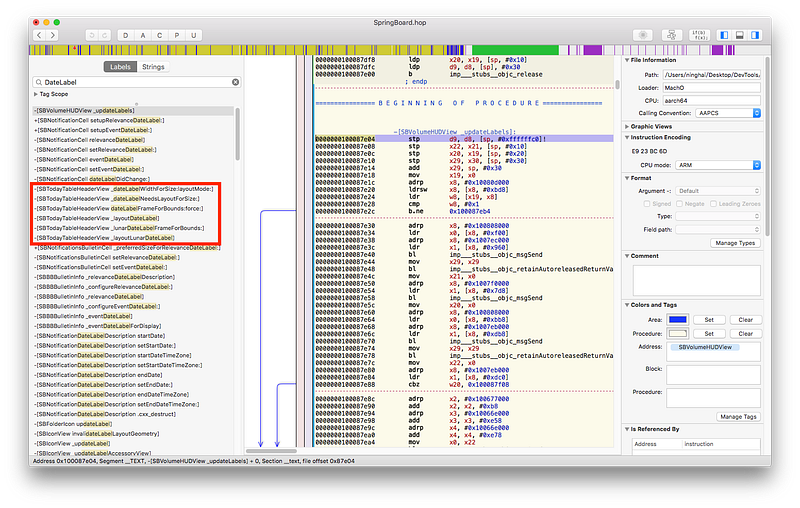This screenshot has width=800, height=508.
Task: Toggle the Signed checkbox
Action: [647, 204]
